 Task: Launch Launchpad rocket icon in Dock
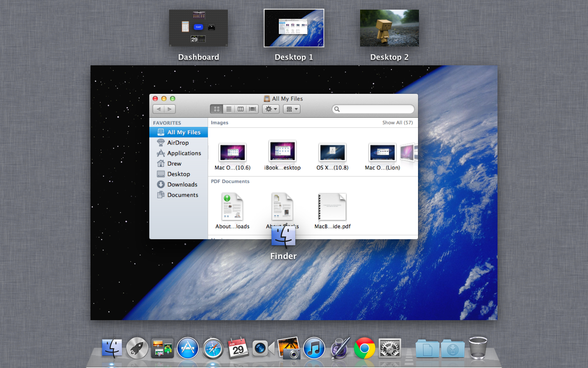pyautogui.click(x=137, y=348)
